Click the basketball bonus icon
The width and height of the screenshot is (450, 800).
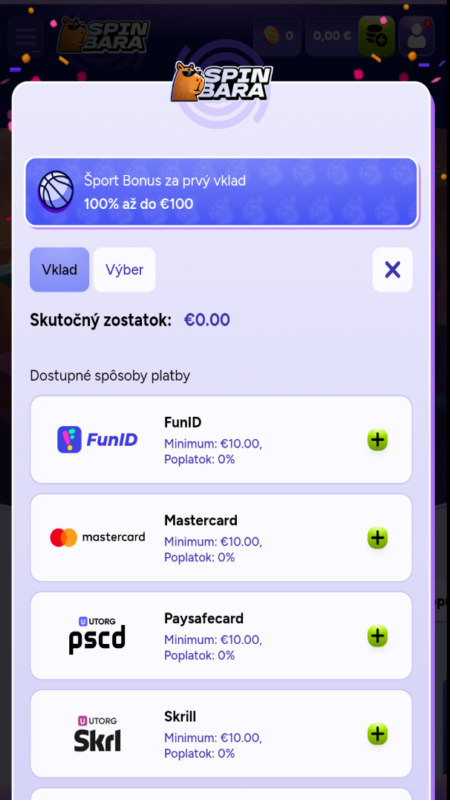pos(56,191)
